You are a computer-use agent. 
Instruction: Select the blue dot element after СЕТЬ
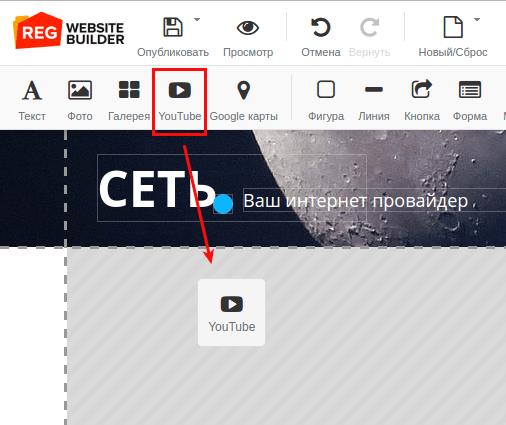pyautogui.click(x=223, y=204)
